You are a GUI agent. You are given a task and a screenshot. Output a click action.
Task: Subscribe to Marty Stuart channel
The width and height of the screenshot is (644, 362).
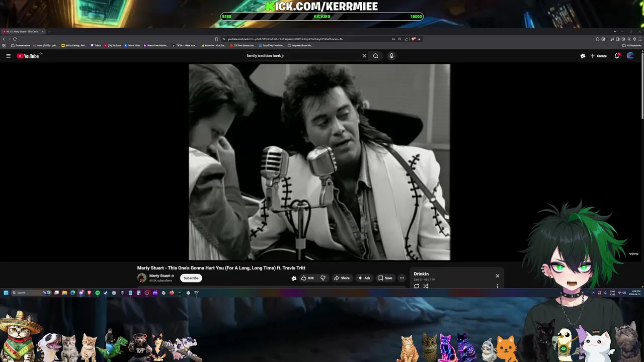[191, 278]
